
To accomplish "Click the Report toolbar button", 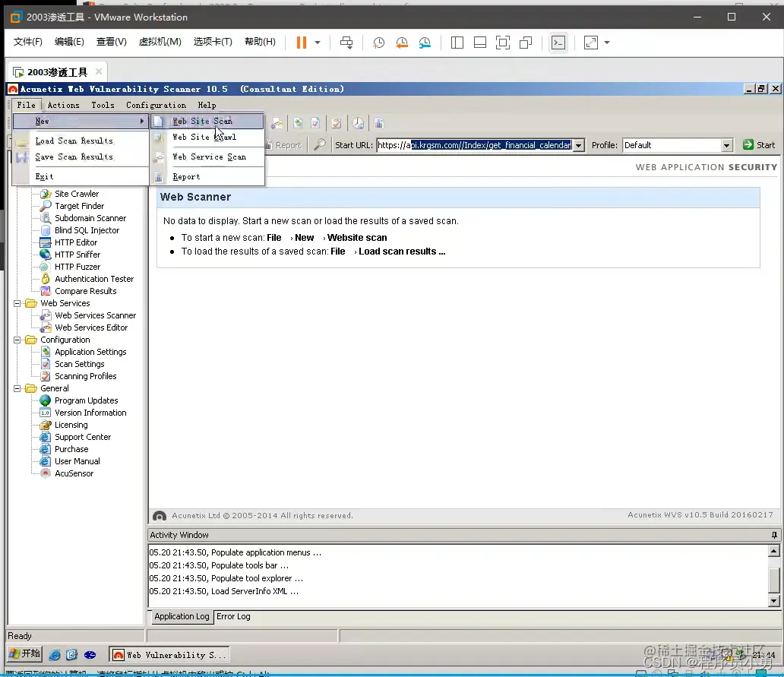I will pyautogui.click(x=284, y=145).
